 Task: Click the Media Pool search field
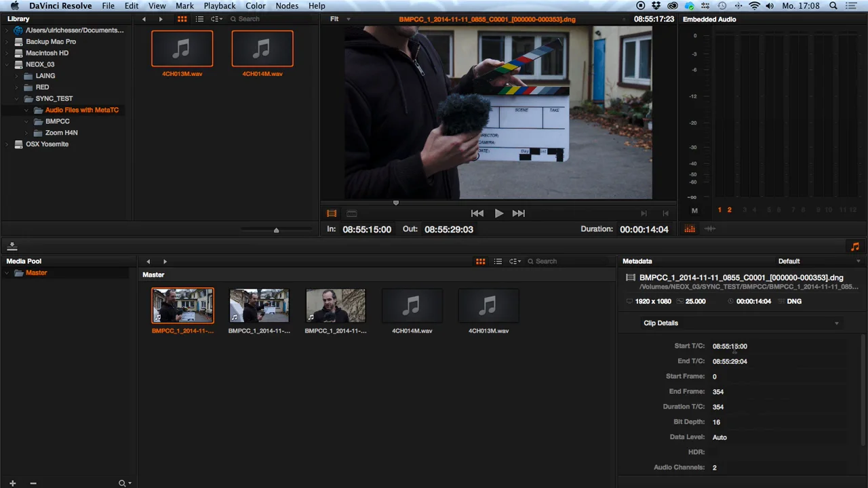[x=570, y=261]
